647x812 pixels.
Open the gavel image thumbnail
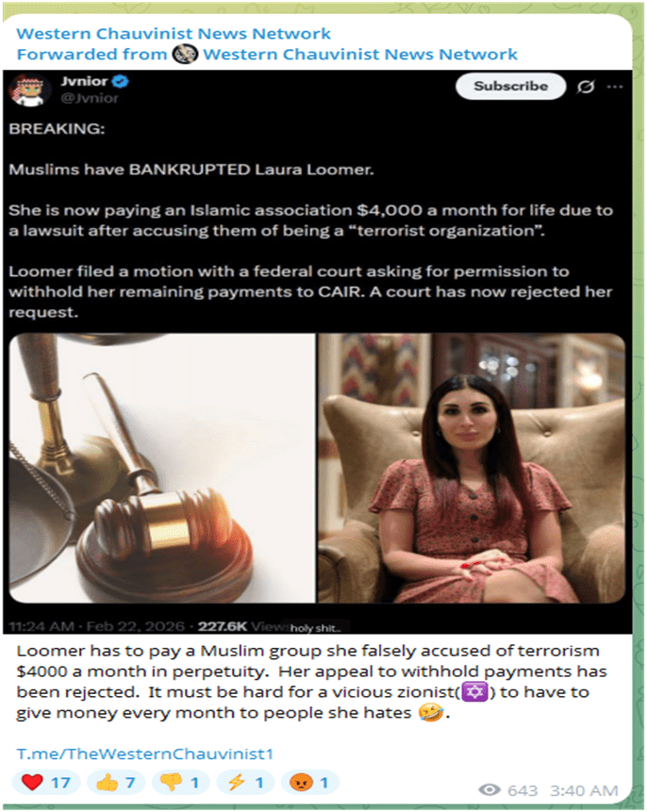click(162, 468)
